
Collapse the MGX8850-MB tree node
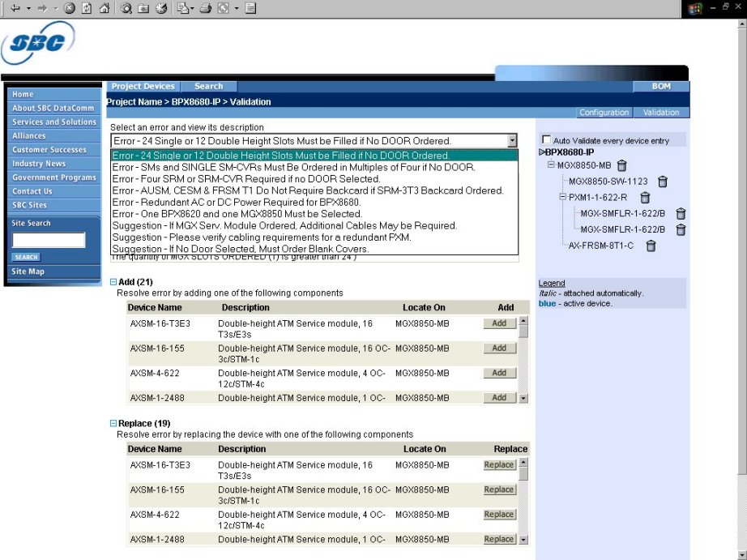(551, 165)
